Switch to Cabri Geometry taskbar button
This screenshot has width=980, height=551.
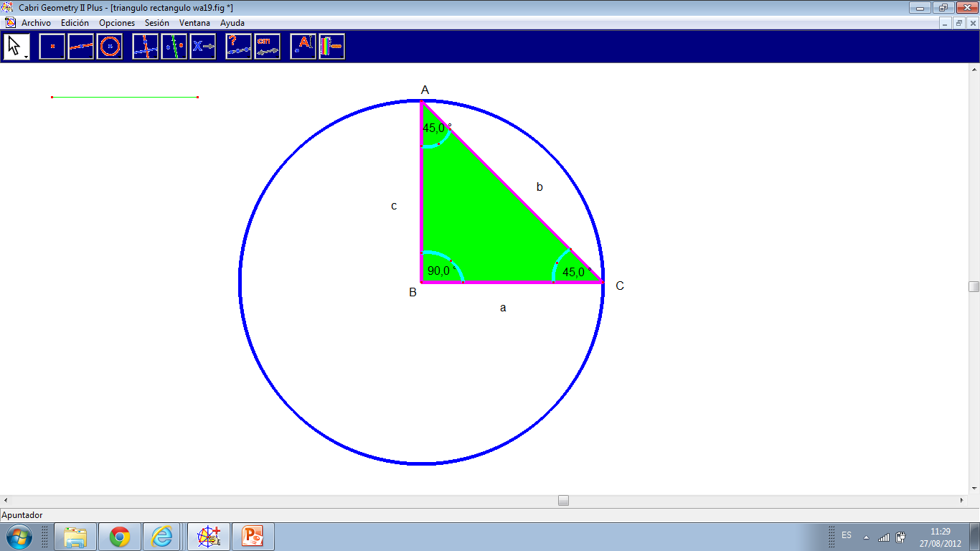point(209,537)
